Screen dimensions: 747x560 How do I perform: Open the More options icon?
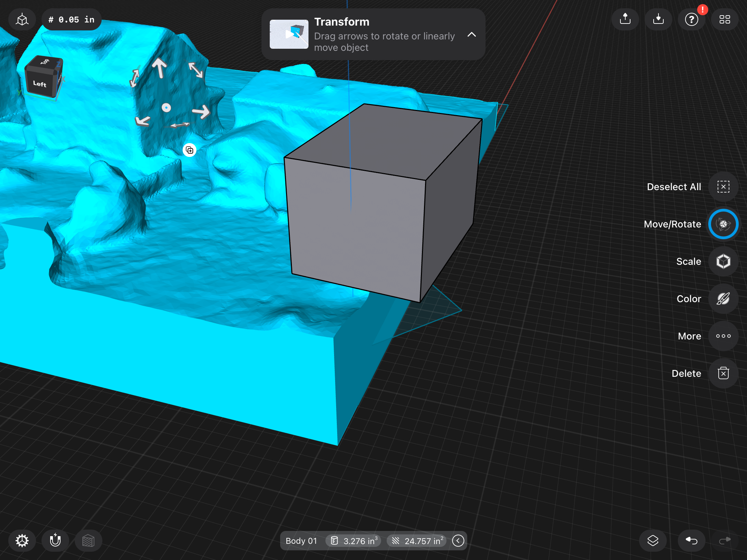[723, 336]
